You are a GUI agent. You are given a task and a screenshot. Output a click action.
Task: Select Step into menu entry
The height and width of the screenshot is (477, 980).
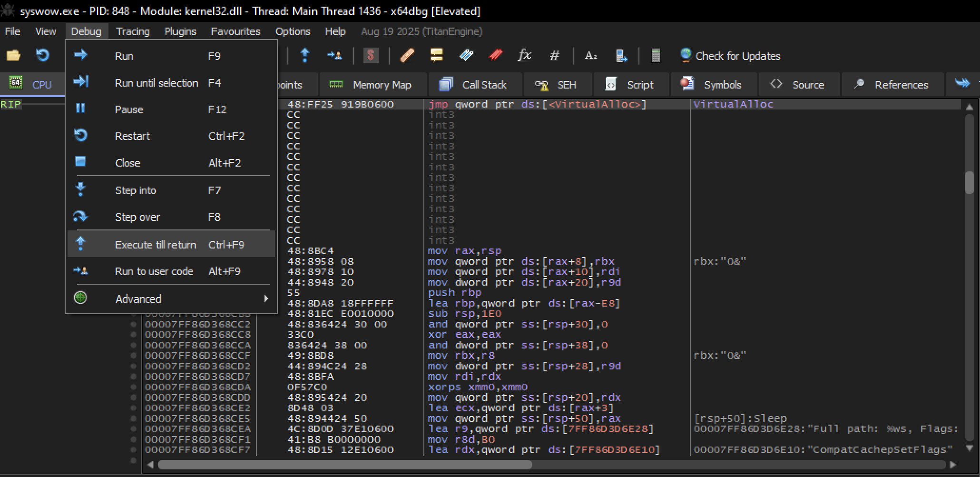click(x=171, y=190)
